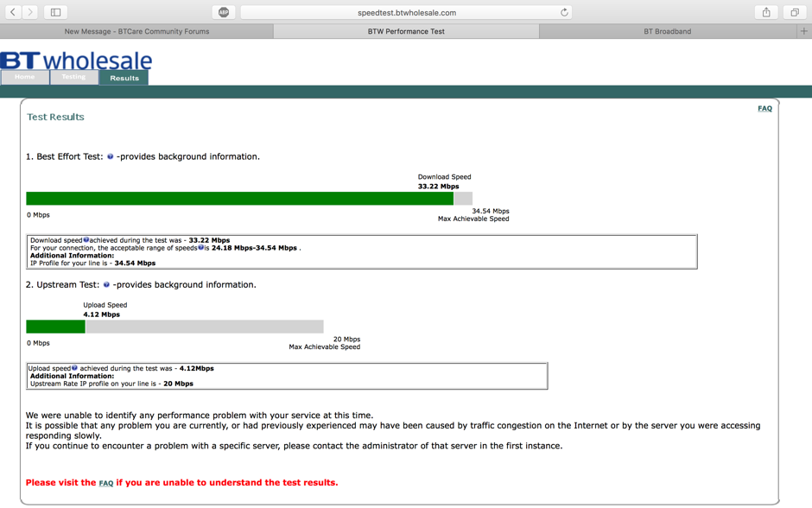The image size is (812, 508).
Task: Click the '20 Mbps' max achievable label
Action: pyautogui.click(x=347, y=340)
